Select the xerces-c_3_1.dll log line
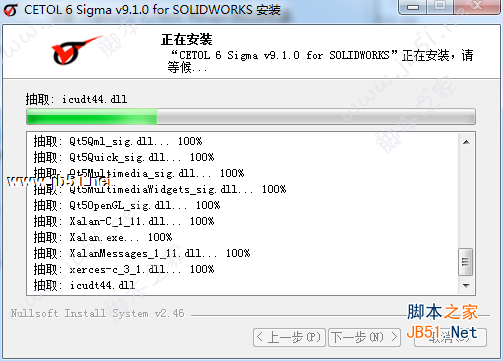Viewport: 503px width, 361px height. (124, 269)
